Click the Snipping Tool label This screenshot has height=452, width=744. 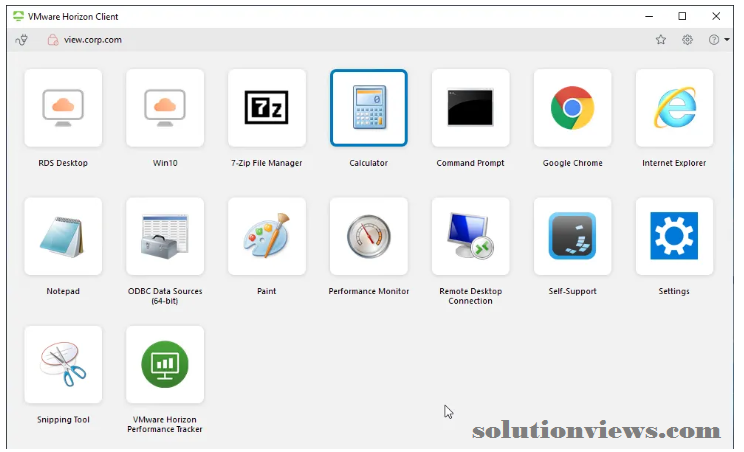[x=63, y=420]
